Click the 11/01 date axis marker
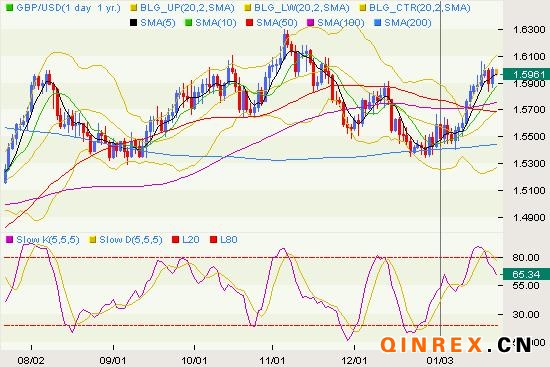This screenshot has height=367, width=550. 273,360
